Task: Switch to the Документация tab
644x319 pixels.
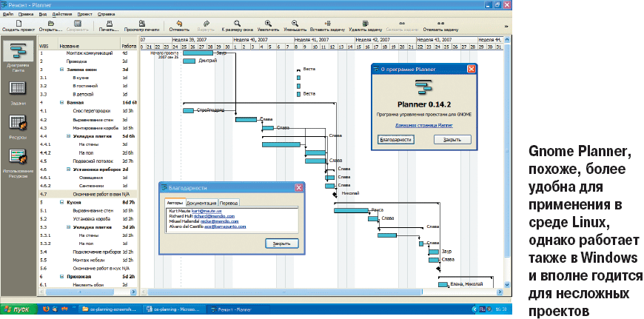Action: 201,201
